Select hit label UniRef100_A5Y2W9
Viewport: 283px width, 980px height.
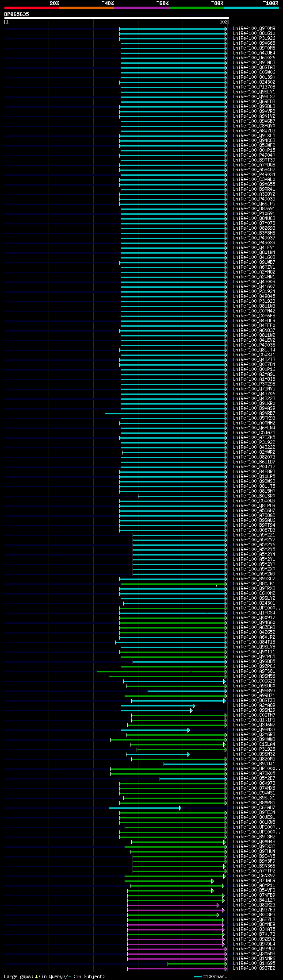(x=254, y=574)
